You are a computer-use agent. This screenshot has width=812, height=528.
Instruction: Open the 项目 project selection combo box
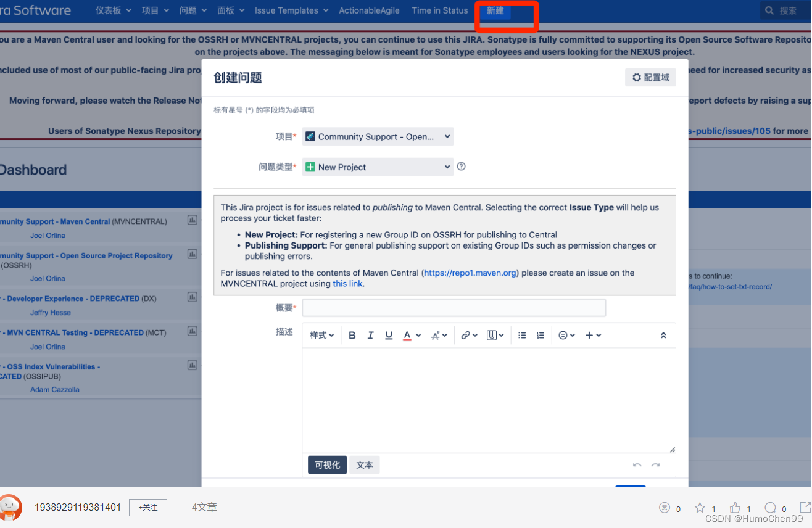click(x=378, y=136)
